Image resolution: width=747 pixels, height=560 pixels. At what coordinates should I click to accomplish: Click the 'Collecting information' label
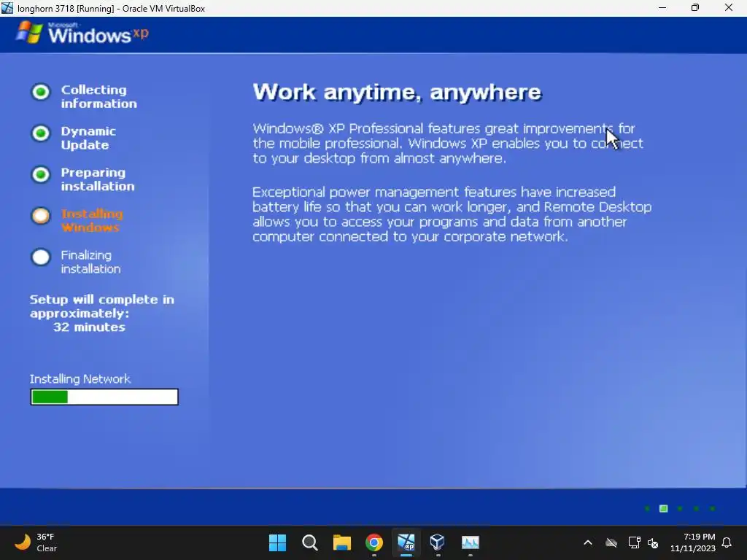pyautogui.click(x=98, y=97)
